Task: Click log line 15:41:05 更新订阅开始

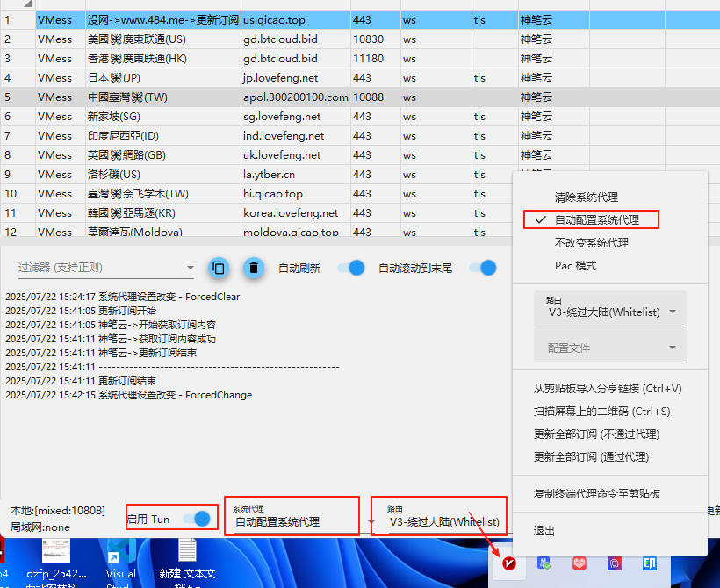Action: click(x=81, y=311)
